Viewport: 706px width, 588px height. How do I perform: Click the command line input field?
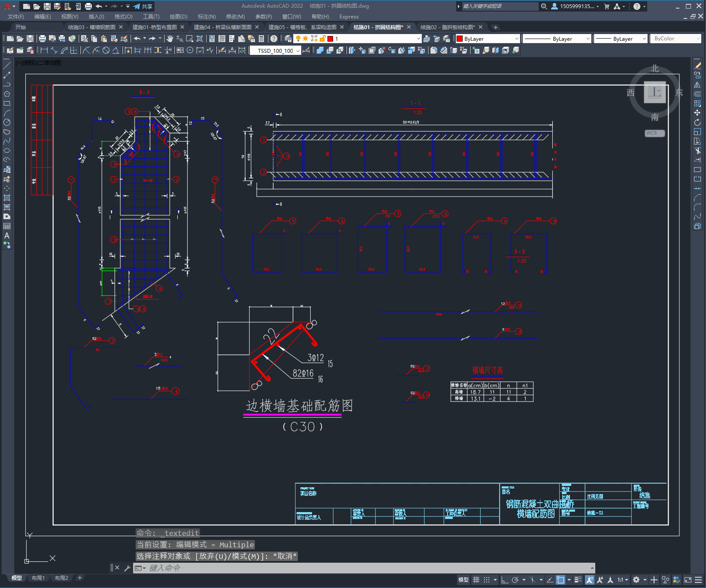(365, 568)
